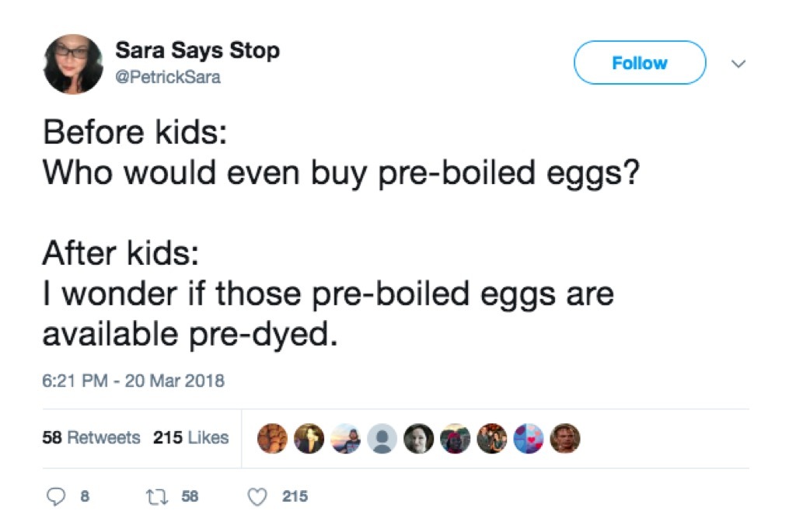
Task: Open Sara's profile picture
Action: point(72,62)
